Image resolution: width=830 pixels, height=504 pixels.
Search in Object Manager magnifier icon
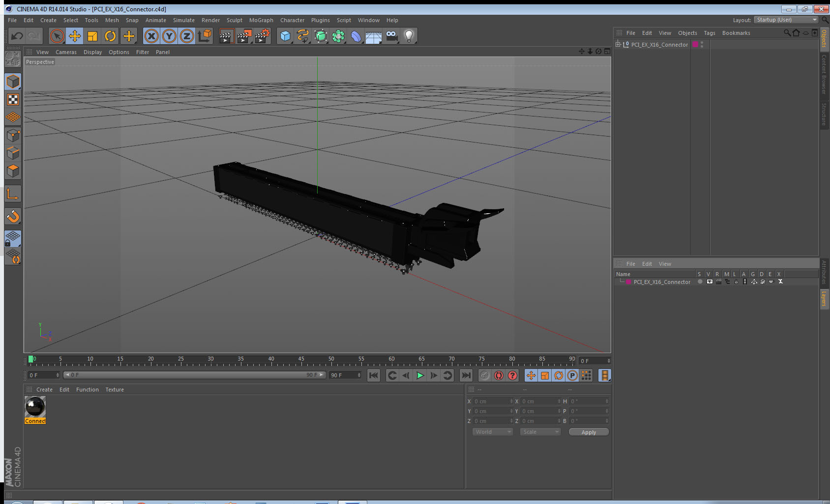787,33
